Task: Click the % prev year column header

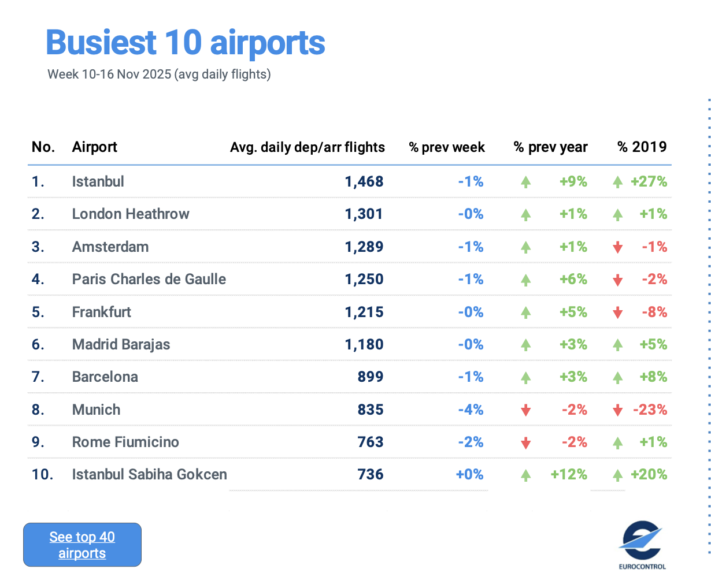Action: [x=550, y=147]
